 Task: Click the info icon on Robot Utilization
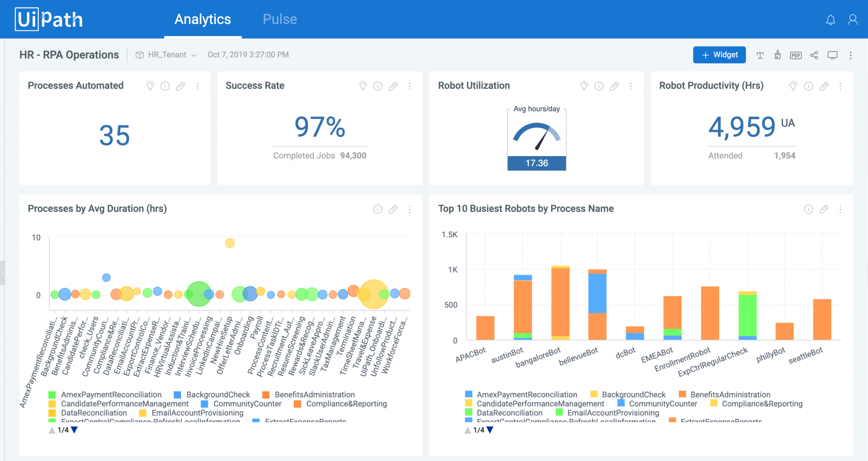(x=599, y=86)
